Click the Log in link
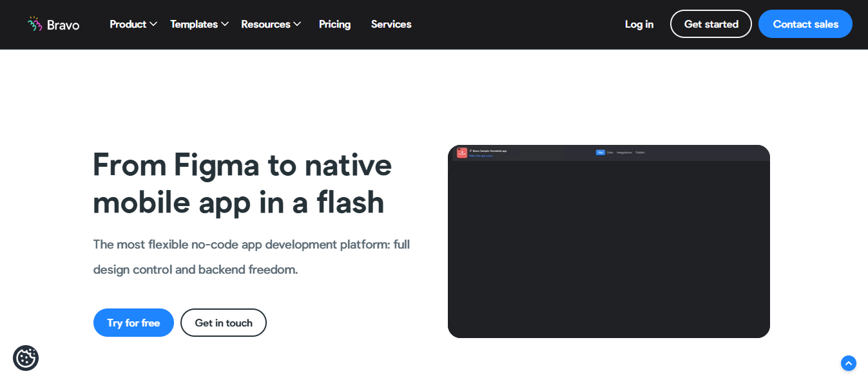Image resolution: width=868 pixels, height=378 pixels. [x=639, y=24]
